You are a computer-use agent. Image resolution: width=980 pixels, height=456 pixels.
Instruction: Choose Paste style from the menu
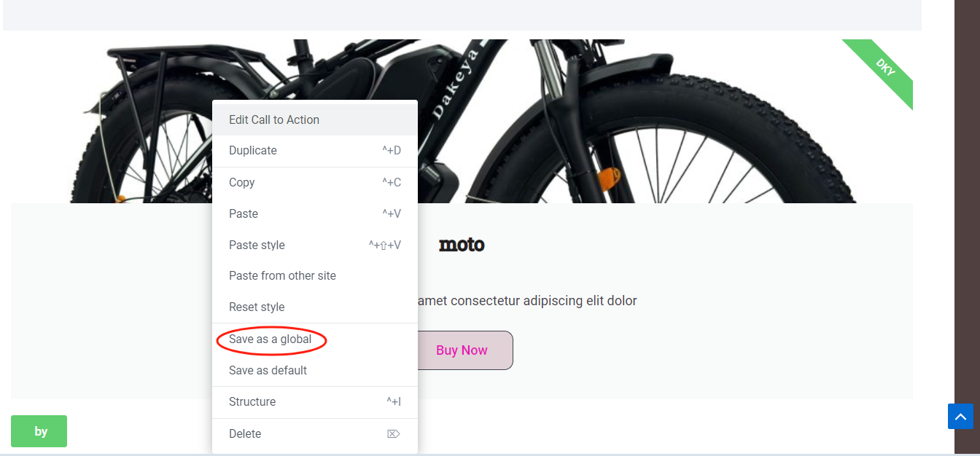coord(257,245)
